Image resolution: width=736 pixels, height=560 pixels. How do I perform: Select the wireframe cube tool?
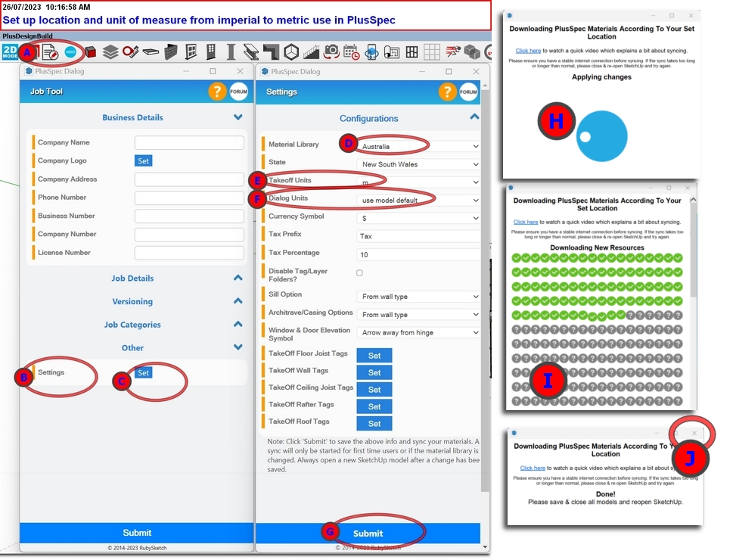tap(291, 52)
